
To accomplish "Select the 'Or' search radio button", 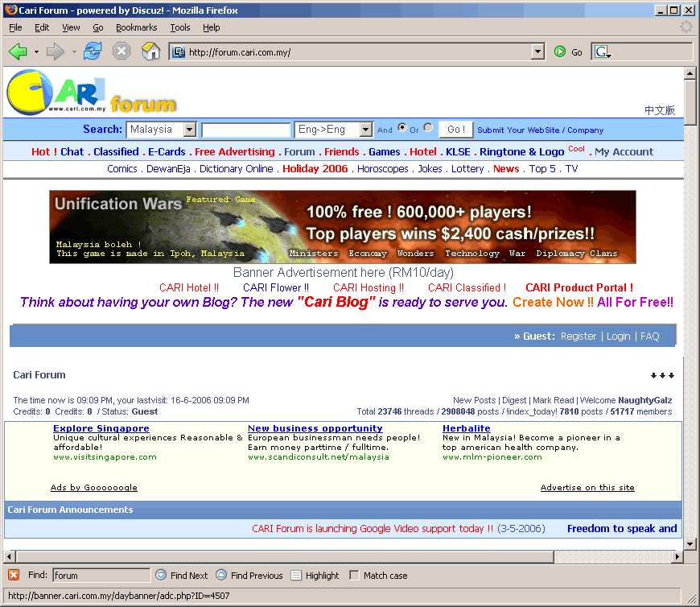I will click(x=428, y=127).
